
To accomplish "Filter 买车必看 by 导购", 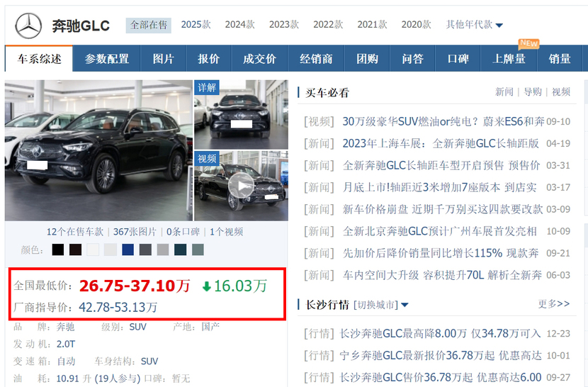I will (x=533, y=92).
